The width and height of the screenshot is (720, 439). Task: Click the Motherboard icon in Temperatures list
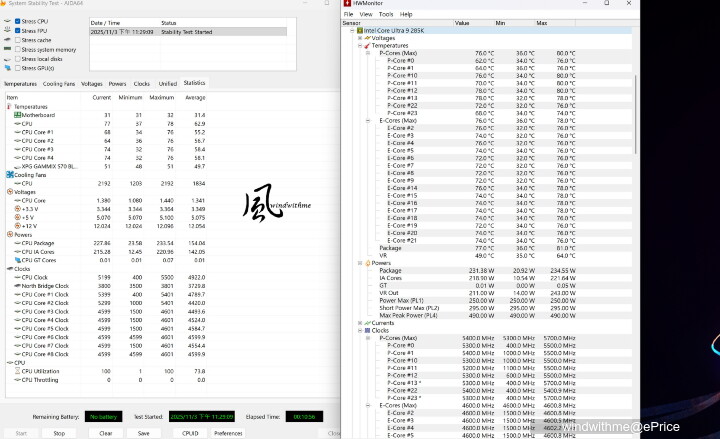pyautogui.click(x=17, y=115)
